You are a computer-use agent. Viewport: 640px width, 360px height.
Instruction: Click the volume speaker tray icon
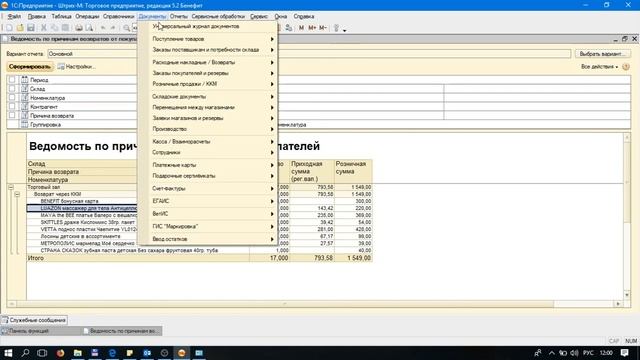pyautogui.click(x=574, y=353)
